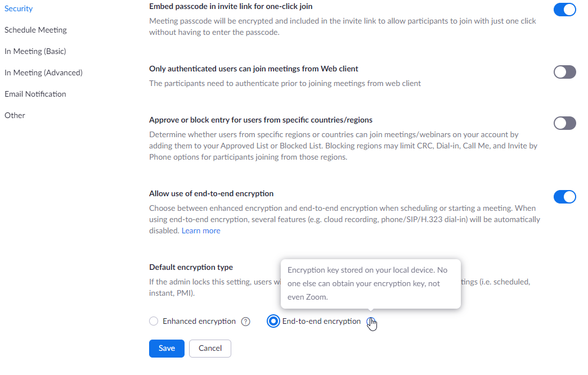This screenshot has height=375, width=588.
Task: Choose the End-to-end encryption radio option
Action: 273,322
